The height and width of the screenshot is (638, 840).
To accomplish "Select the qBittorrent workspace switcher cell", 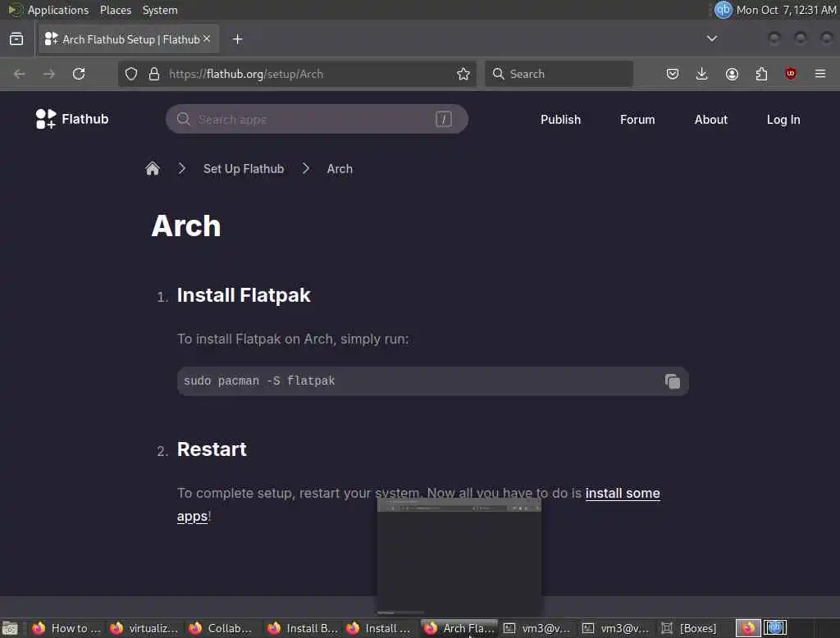I will 774,628.
